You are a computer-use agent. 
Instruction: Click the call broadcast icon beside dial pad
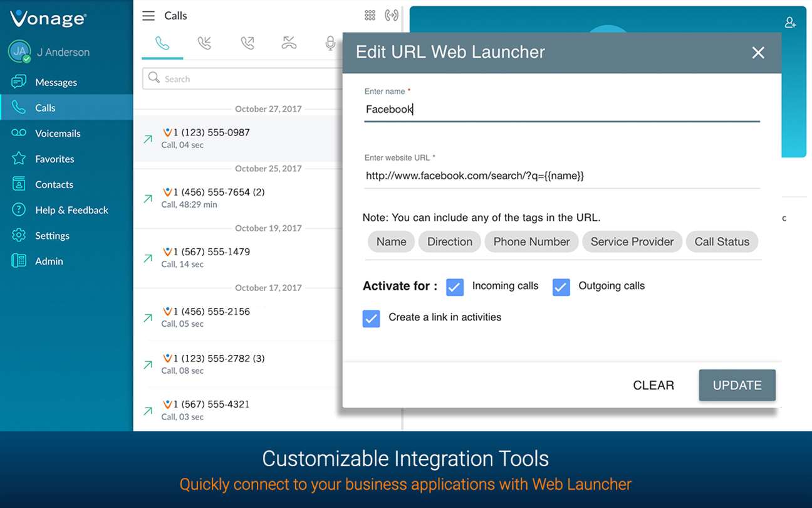point(392,16)
